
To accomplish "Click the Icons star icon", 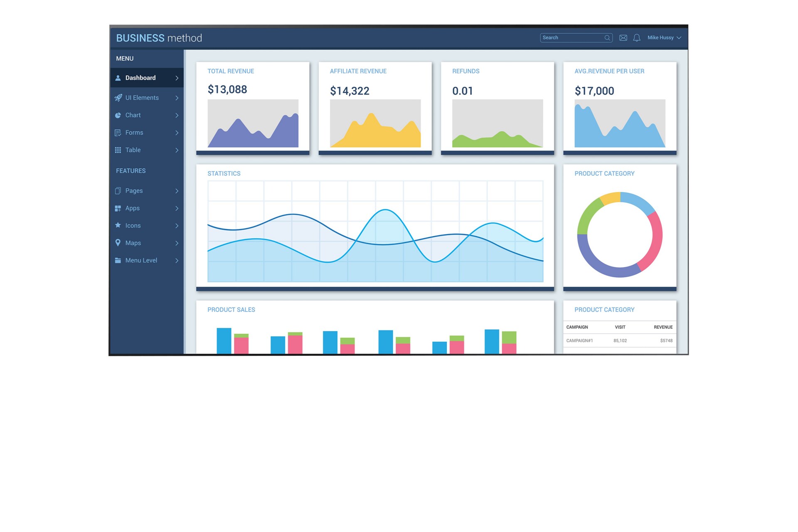I will [x=118, y=225].
